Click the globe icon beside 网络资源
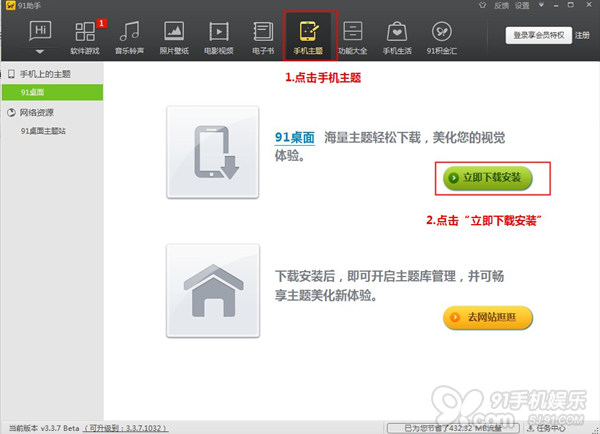This screenshot has width=600, height=434. pos(11,113)
